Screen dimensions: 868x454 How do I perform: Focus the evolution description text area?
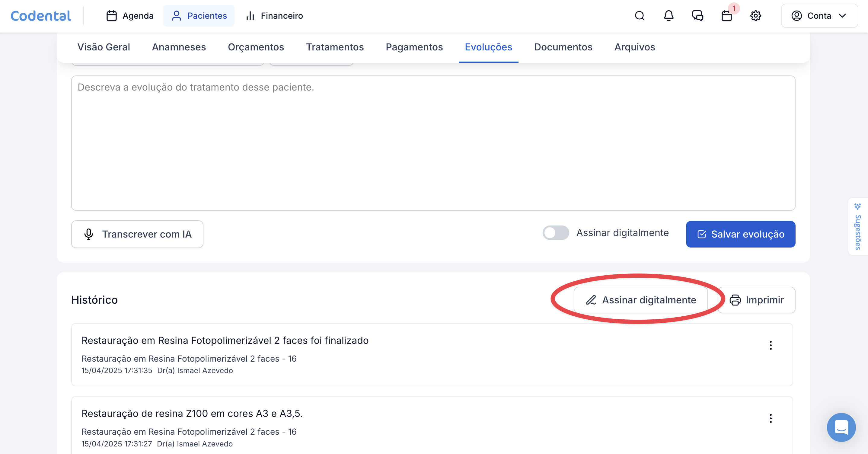click(x=433, y=143)
